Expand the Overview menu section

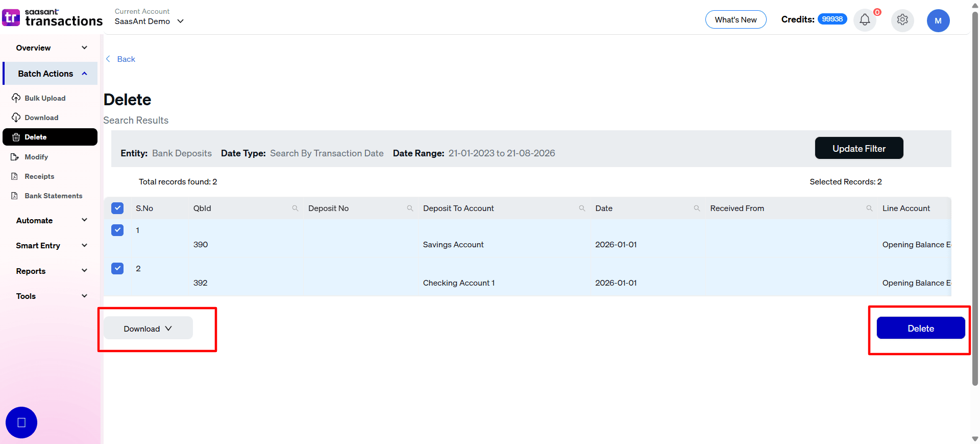coord(52,48)
